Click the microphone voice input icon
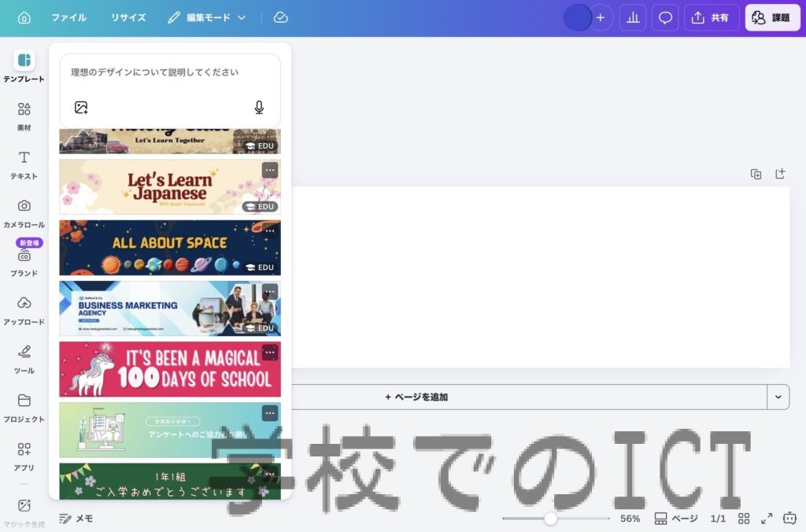 pyautogui.click(x=259, y=108)
